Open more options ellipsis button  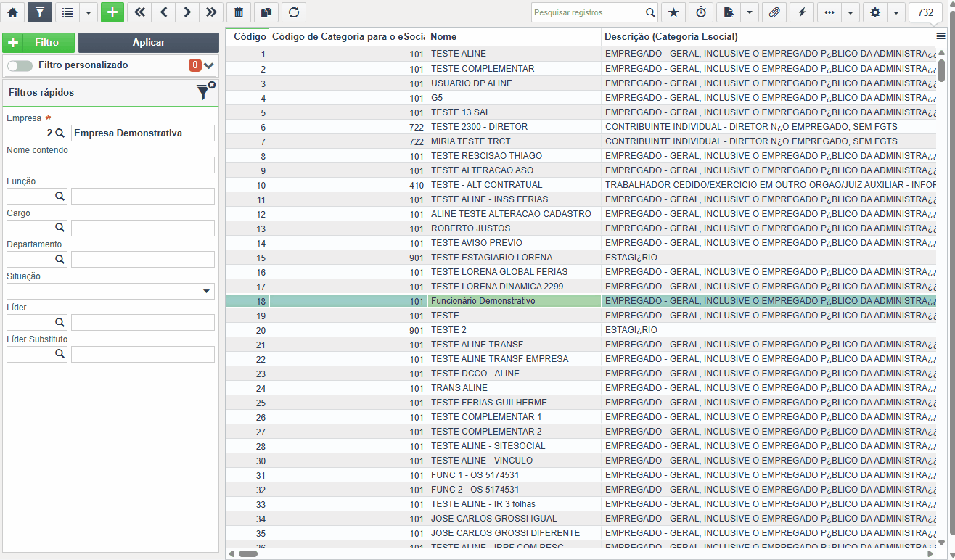point(829,12)
